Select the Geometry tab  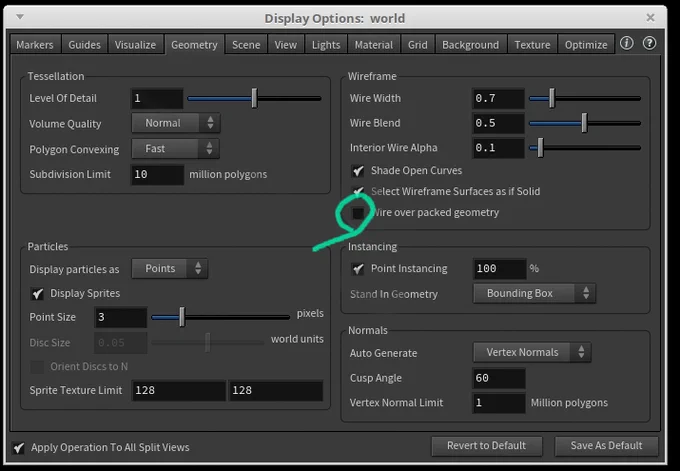(x=194, y=45)
